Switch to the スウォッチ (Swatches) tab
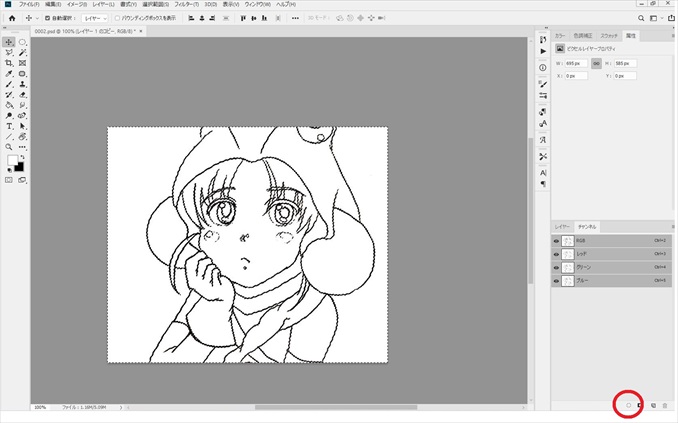This screenshot has width=678, height=423. tap(609, 35)
